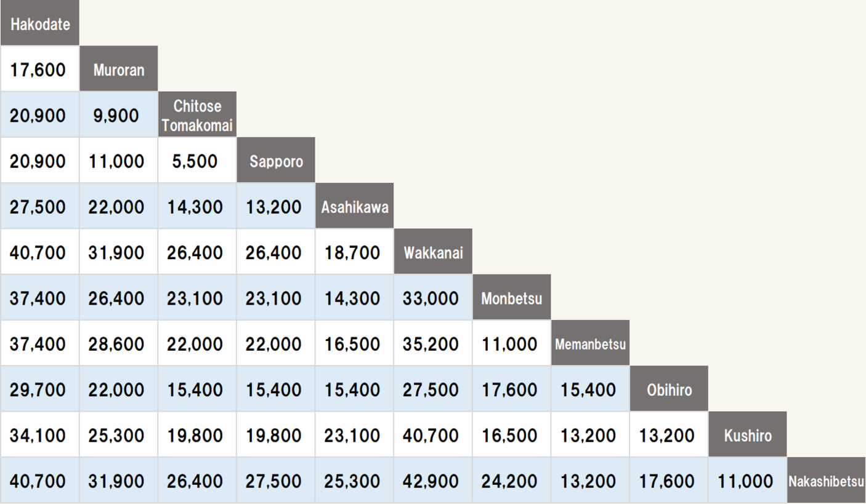This screenshot has width=866, height=504.
Task: Click the 24,200 fare cell
Action: 509,481
